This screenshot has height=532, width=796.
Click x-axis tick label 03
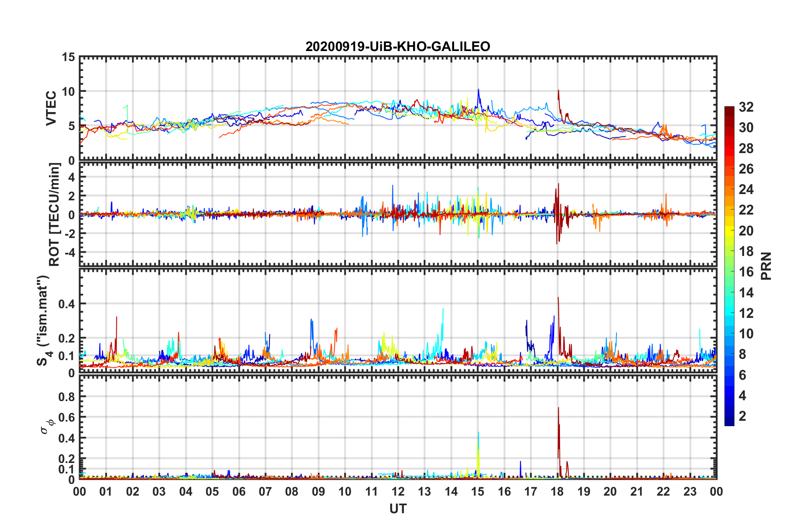tap(159, 491)
